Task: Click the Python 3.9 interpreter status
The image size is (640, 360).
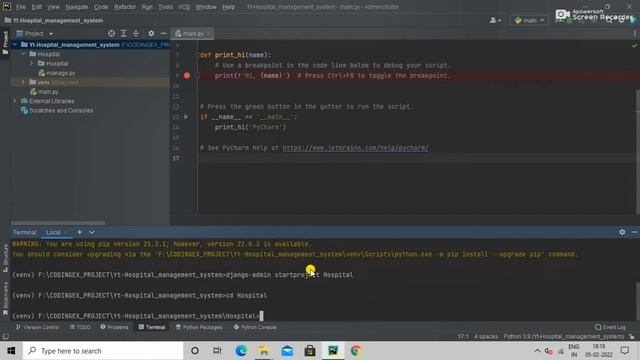Action: coord(563,337)
